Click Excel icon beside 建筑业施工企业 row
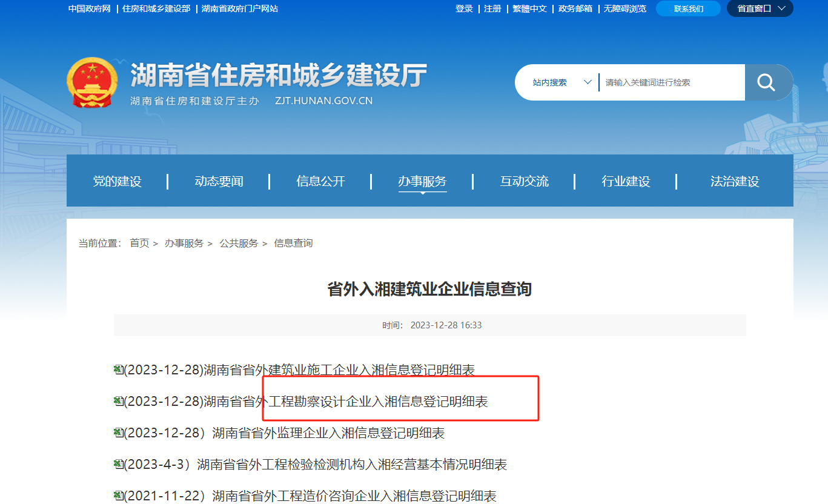Viewport: 828px width, 504px height. [x=119, y=370]
